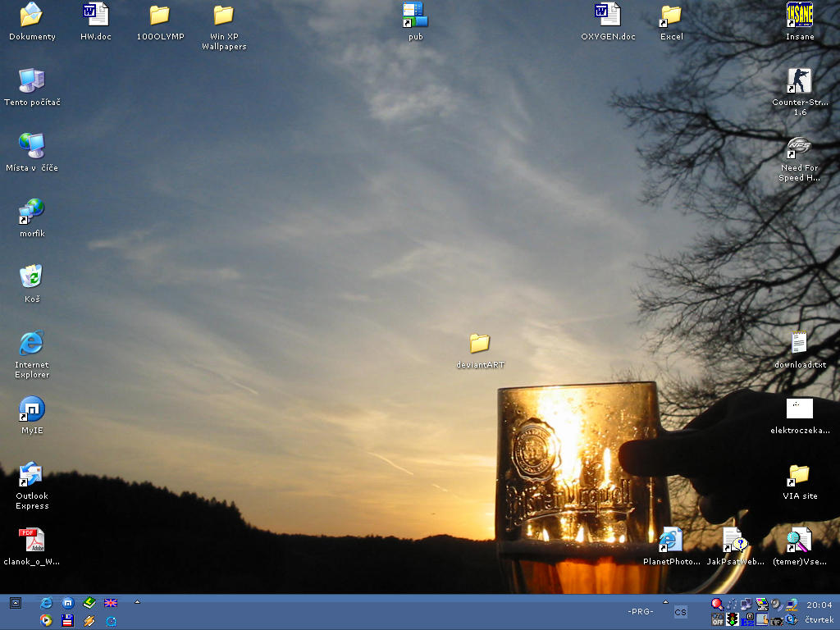
Task: Open Outlook Express
Action: 31,474
